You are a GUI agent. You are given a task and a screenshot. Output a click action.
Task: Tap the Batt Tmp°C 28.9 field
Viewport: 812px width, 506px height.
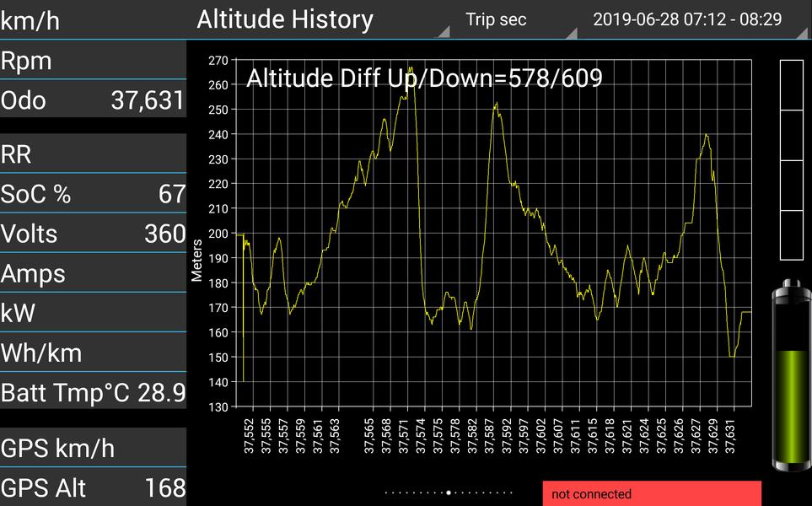click(x=94, y=392)
